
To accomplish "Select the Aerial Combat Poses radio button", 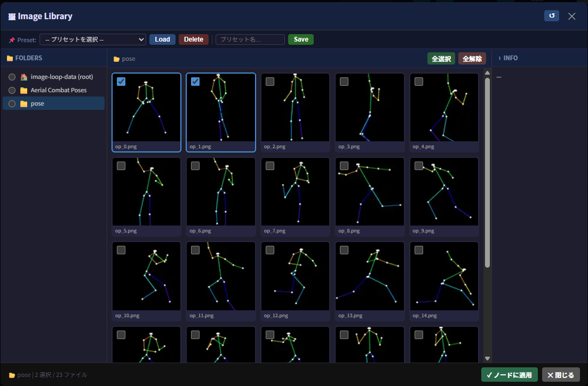I will tap(12, 90).
